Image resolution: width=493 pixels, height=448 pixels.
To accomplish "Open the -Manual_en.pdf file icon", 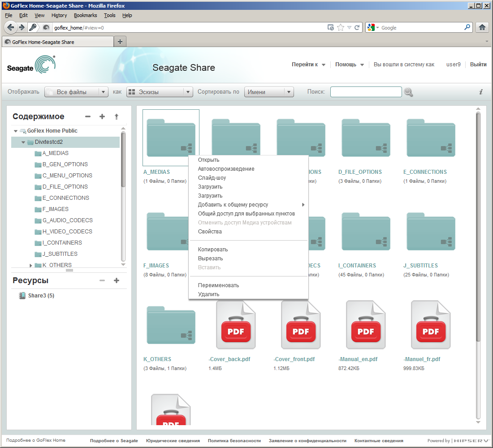I will point(366,325).
